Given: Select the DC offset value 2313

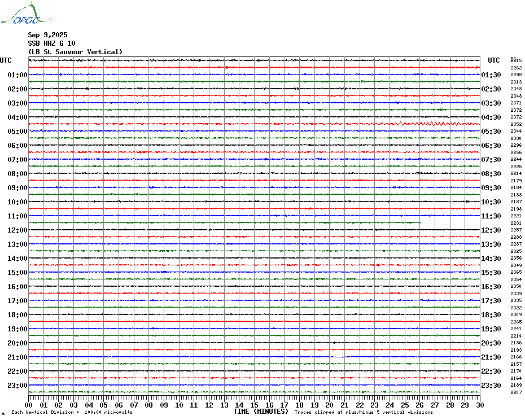Looking at the screenshot, I should [x=516, y=82].
